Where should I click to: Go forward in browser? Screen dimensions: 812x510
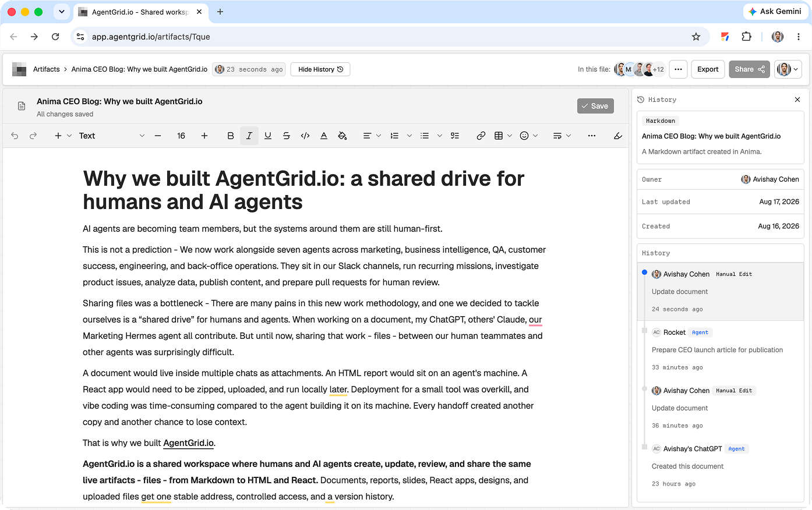click(x=34, y=37)
